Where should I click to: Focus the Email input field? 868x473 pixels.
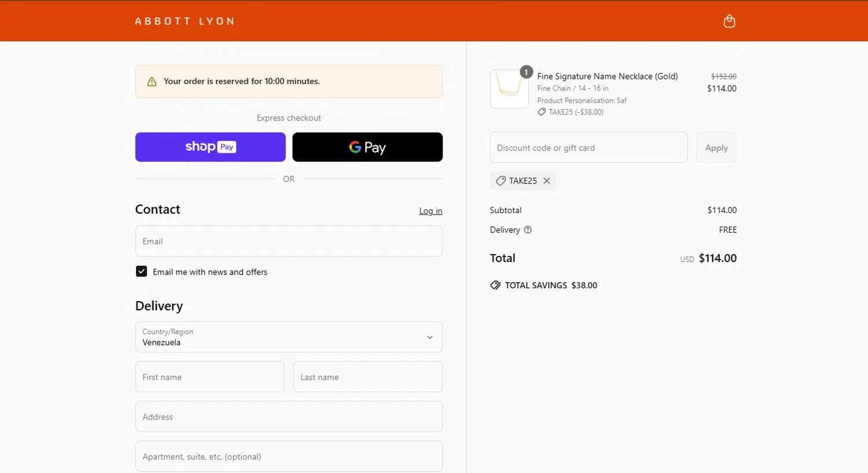click(x=289, y=241)
